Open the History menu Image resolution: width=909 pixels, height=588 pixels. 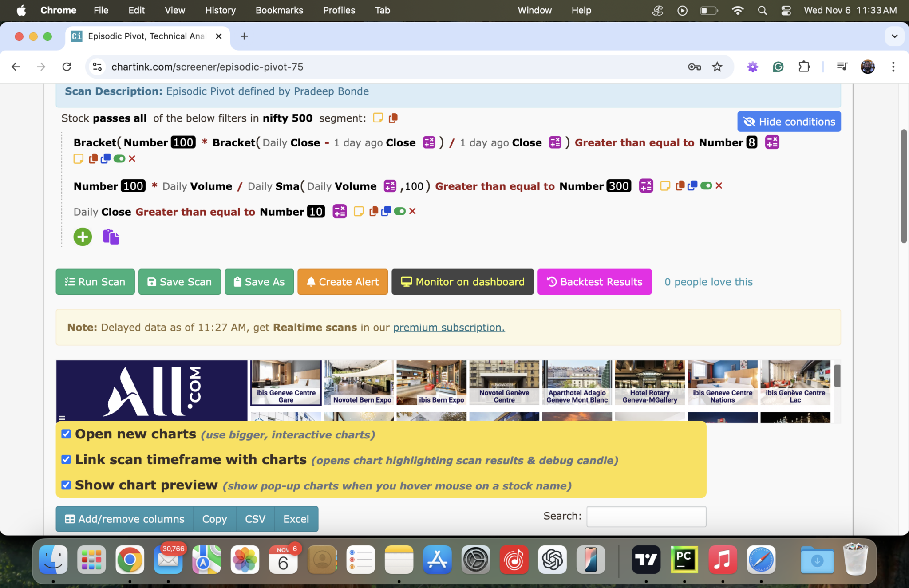tap(220, 10)
